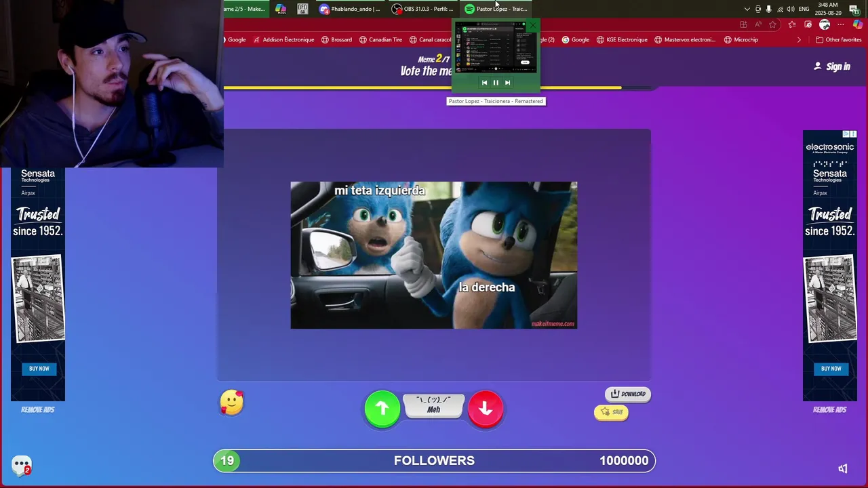Click the yellow vote timer bar
The image size is (868, 488).
click(x=422, y=87)
